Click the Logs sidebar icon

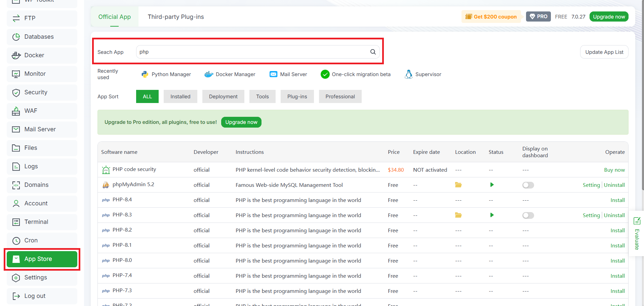(16, 166)
